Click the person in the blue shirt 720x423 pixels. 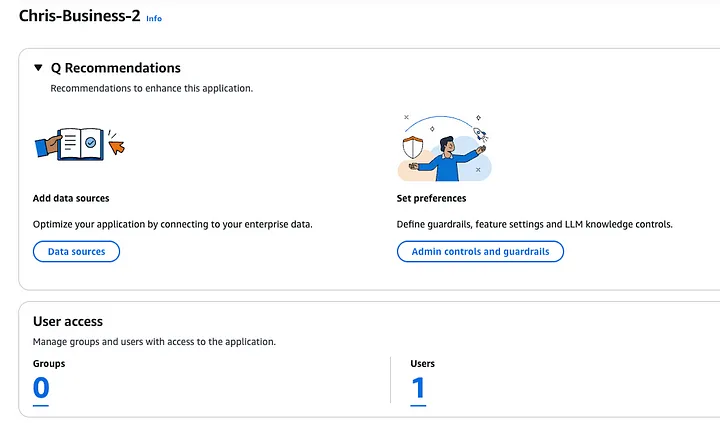pyautogui.click(x=446, y=158)
